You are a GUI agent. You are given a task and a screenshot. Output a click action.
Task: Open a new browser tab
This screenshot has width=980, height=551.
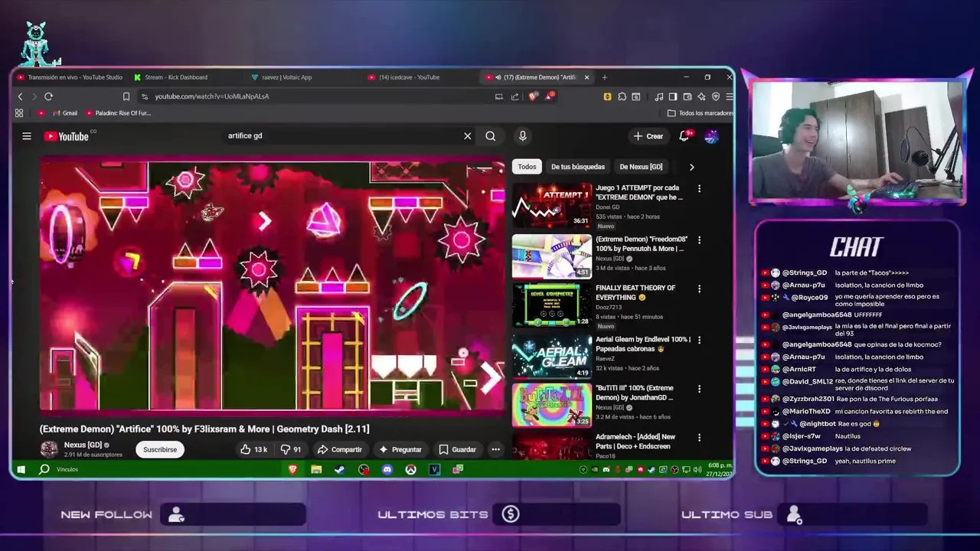(x=604, y=77)
